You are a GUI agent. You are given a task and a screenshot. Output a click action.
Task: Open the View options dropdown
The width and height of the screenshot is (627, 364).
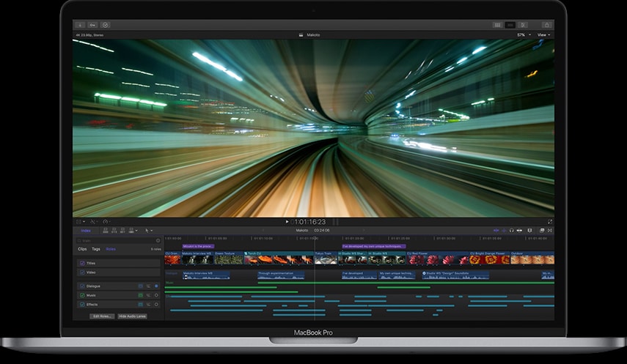pos(543,35)
